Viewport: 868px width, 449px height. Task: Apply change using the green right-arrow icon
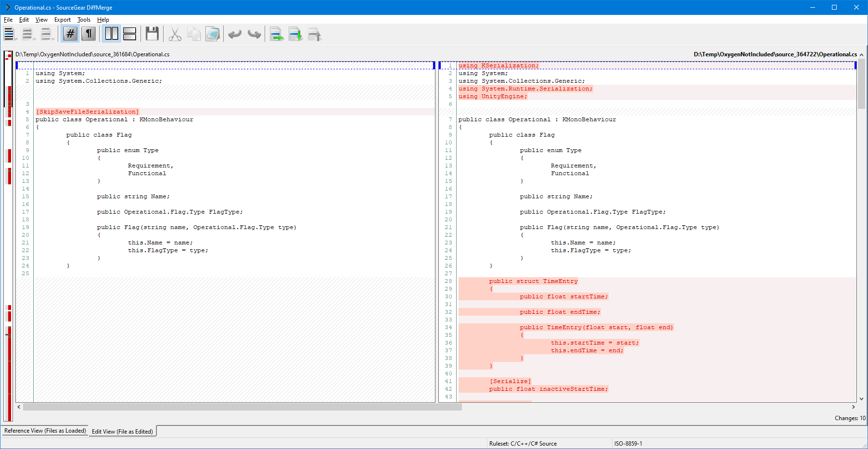coord(276,34)
